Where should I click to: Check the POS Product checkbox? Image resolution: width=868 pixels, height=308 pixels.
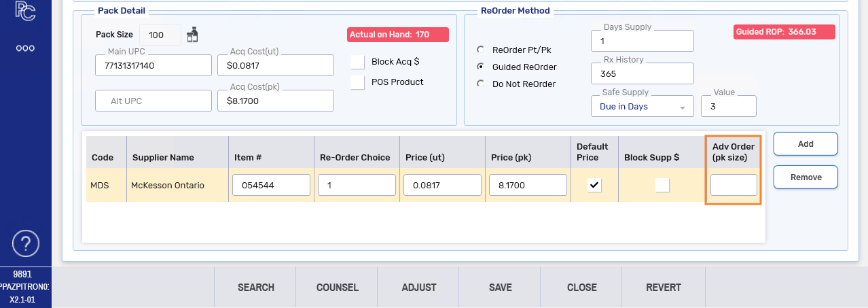pyautogui.click(x=358, y=82)
